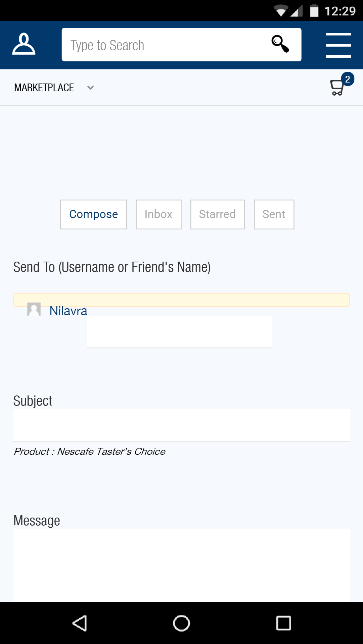Click the Subject text field
Screen dimensions: 363x644
click(x=181, y=425)
